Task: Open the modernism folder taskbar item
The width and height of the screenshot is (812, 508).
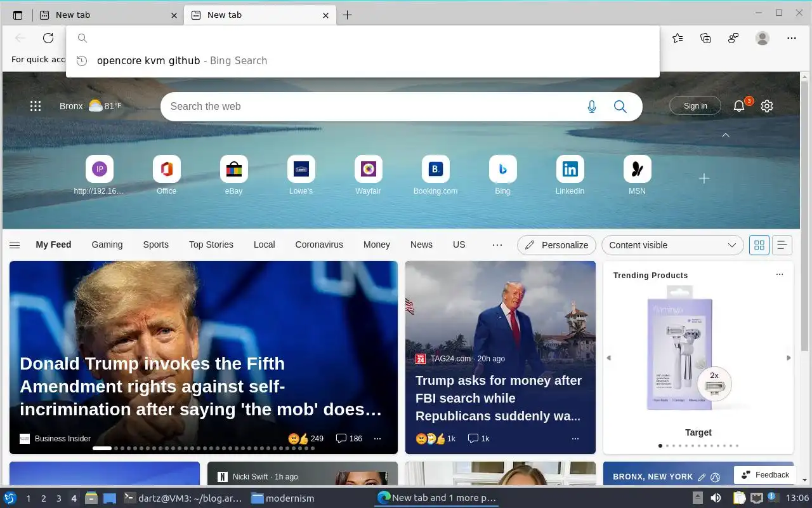Action: [283, 498]
